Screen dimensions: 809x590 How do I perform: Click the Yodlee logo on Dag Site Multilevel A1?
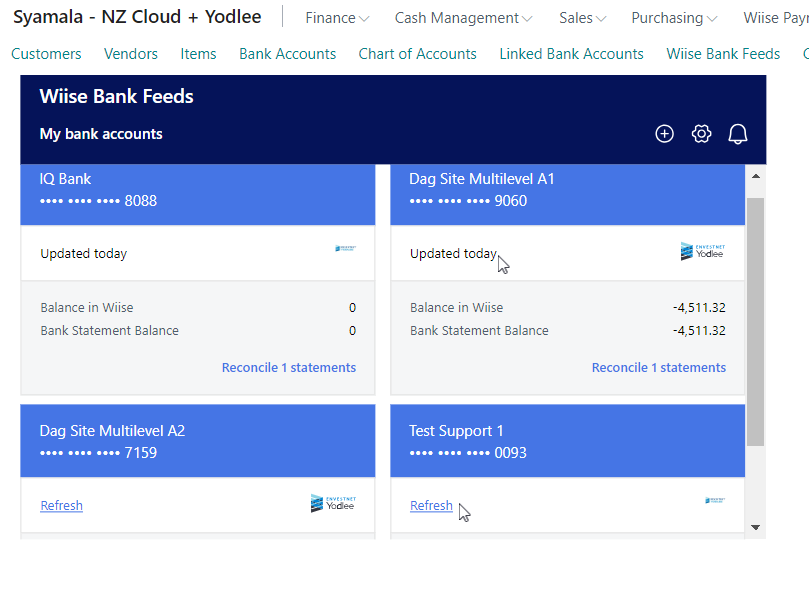coord(702,251)
